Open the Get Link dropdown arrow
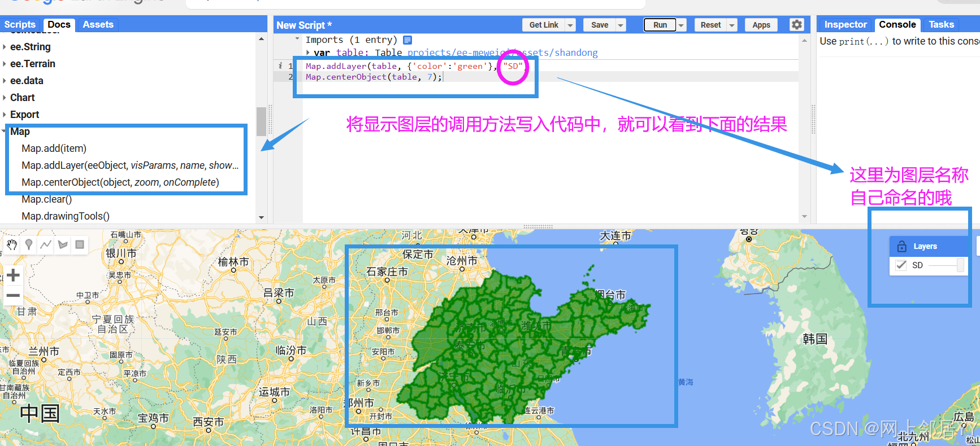The height and width of the screenshot is (446, 980). (570, 25)
